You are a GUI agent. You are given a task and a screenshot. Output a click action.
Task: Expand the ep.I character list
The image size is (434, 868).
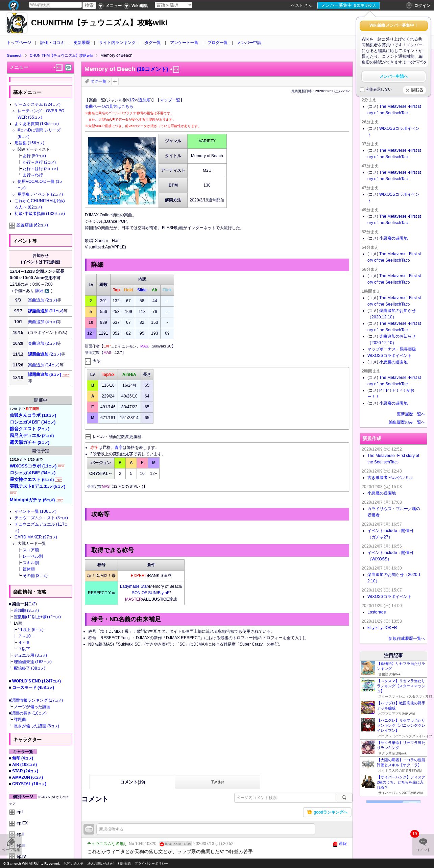click(x=12, y=812)
